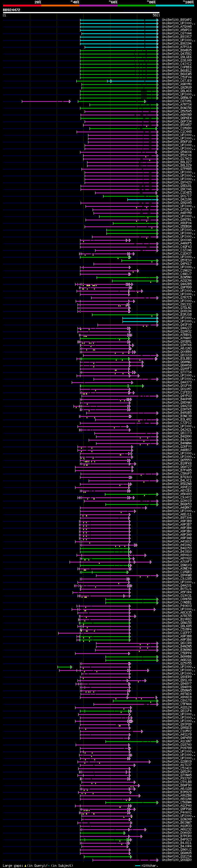
Task: Open hit UniRef100_Q43582
Action: coord(177,54)
